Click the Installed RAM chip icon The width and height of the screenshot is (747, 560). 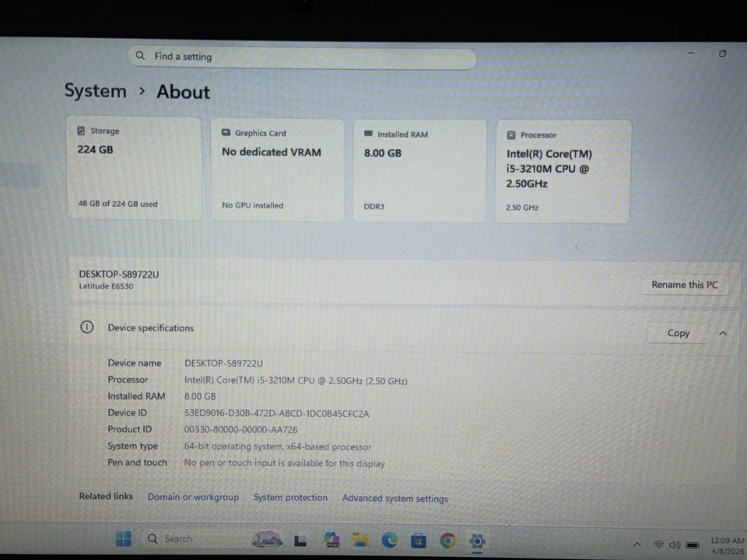(x=368, y=134)
